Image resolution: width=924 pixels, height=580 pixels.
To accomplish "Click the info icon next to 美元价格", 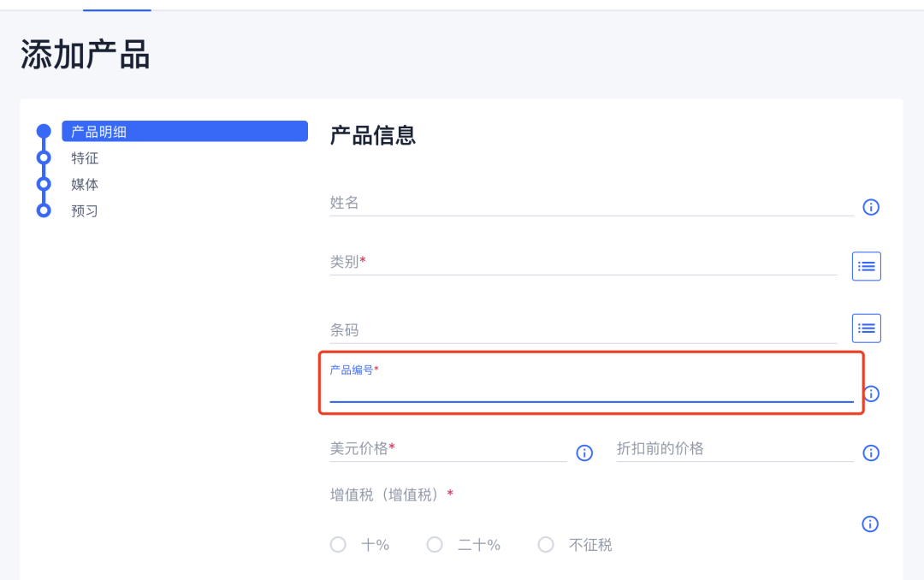I will pyautogui.click(x=583, y=453).
